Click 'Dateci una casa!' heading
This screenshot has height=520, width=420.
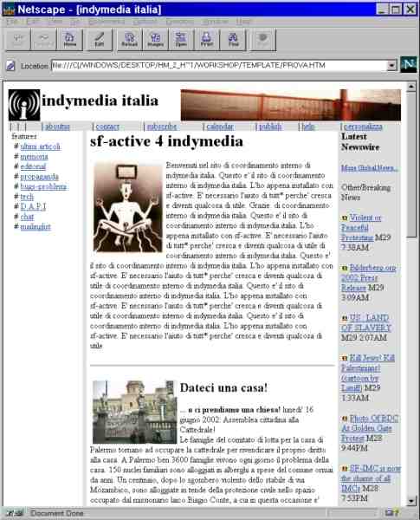pos(223,387)
